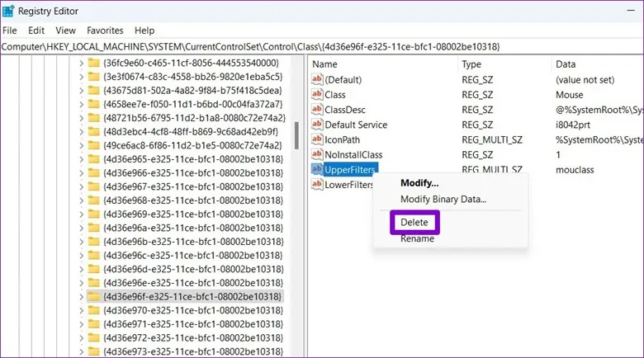Choose Modify... in the context menu
Viewport: 644px width, 358px height.
click(x=419, y=183)
